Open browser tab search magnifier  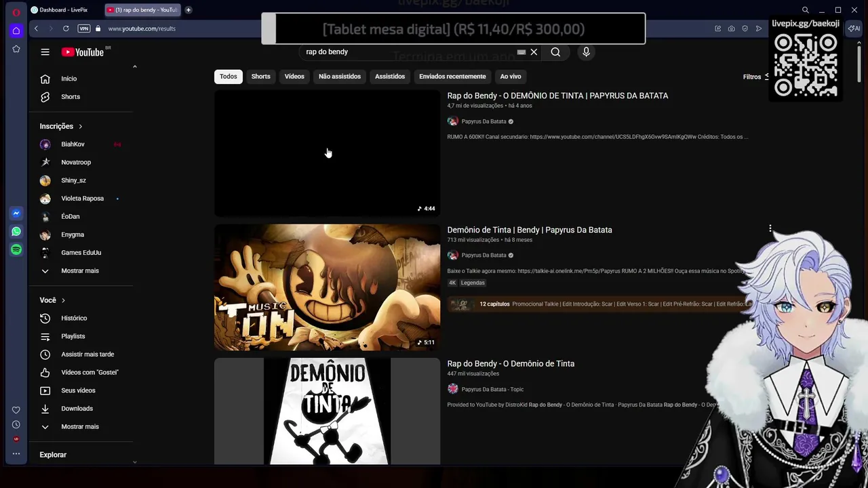(x=805, y=10)
